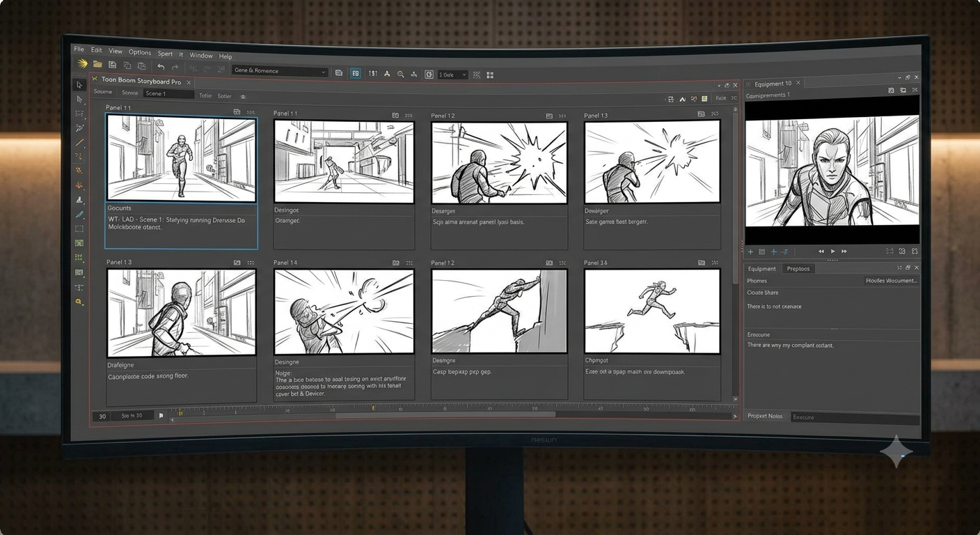This screenshot has height=535, width=980.
Task: Click the undo arrow icon
Action: (x=161, y=67)
